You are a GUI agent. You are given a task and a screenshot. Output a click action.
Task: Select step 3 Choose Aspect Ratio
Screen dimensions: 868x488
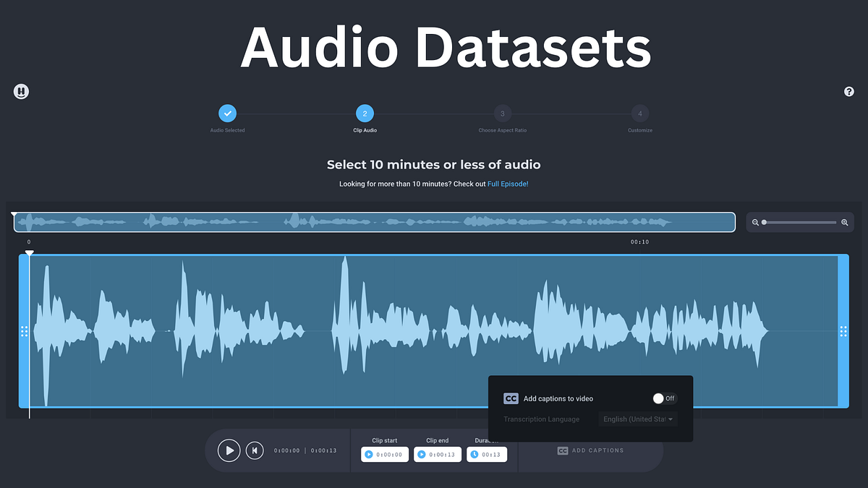pos(502,114)
